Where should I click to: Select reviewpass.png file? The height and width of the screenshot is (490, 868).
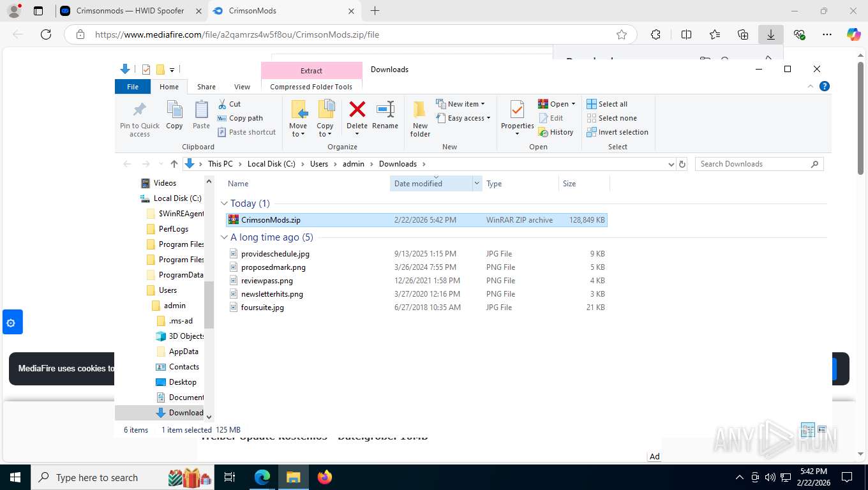(417, 281)
